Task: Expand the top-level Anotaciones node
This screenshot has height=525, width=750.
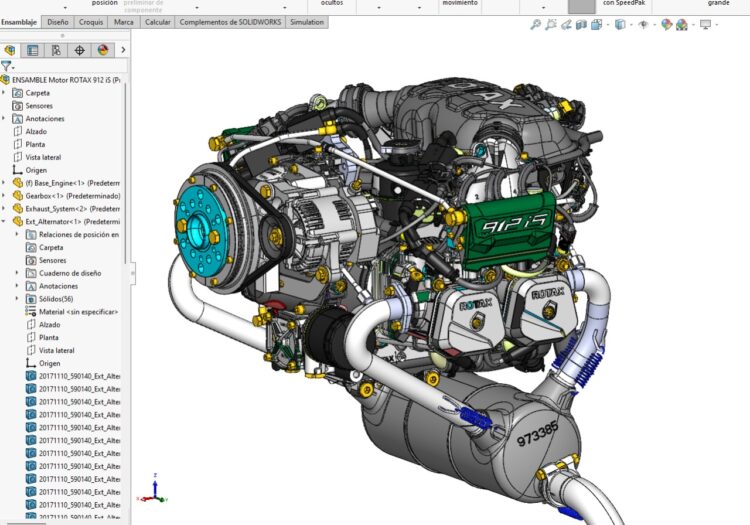Action: click(4, 118)
